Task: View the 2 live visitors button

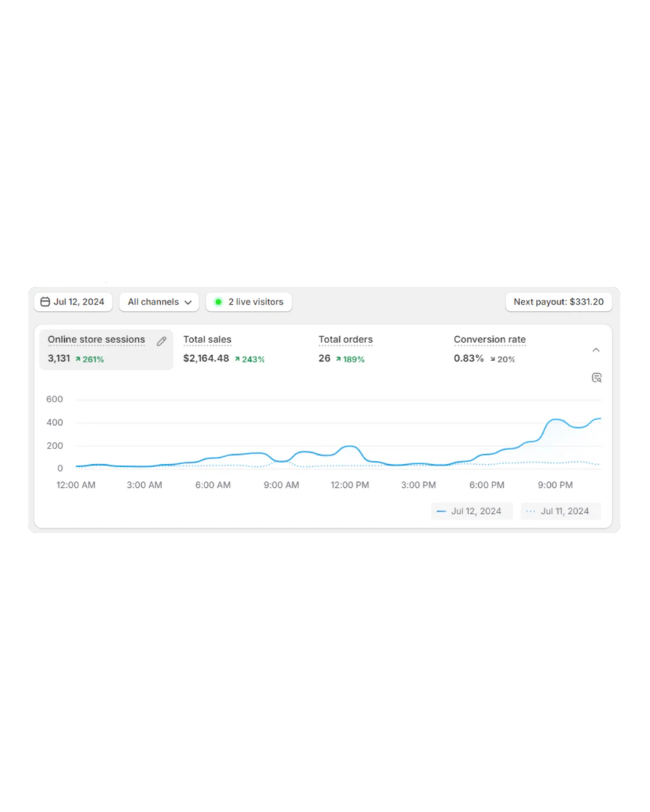Action: [x=249, y=302]
